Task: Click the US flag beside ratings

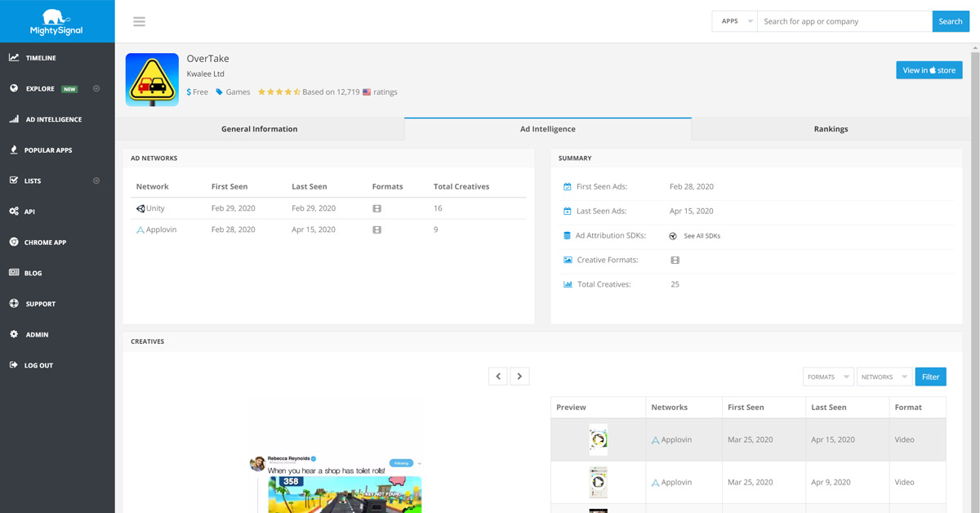Action: [367, 92]
